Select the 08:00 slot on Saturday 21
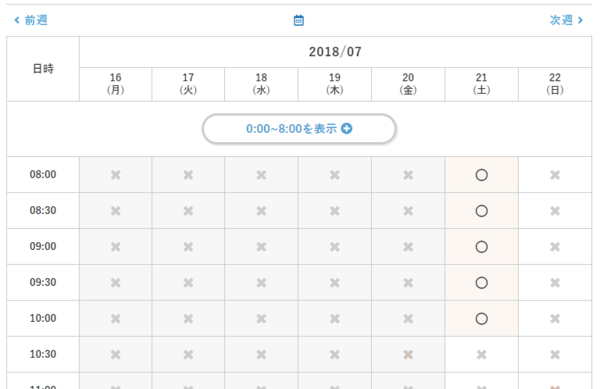Image resolution: width=600 pixels, height=389 pixels. [x=481, y=175]
